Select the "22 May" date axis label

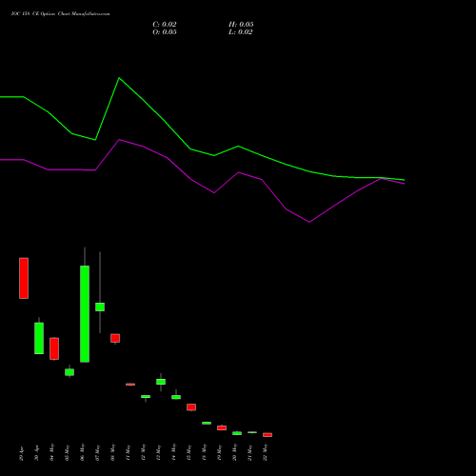[x=266, y=452]
